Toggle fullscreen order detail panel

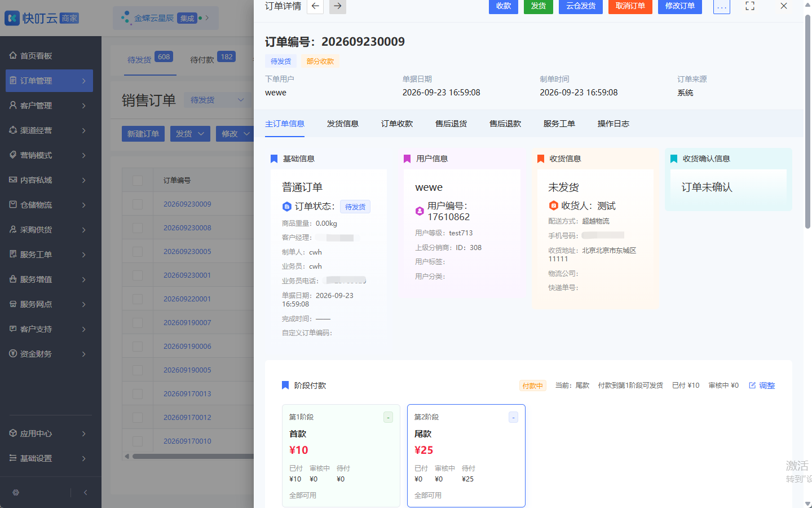(x=750, y=6)
